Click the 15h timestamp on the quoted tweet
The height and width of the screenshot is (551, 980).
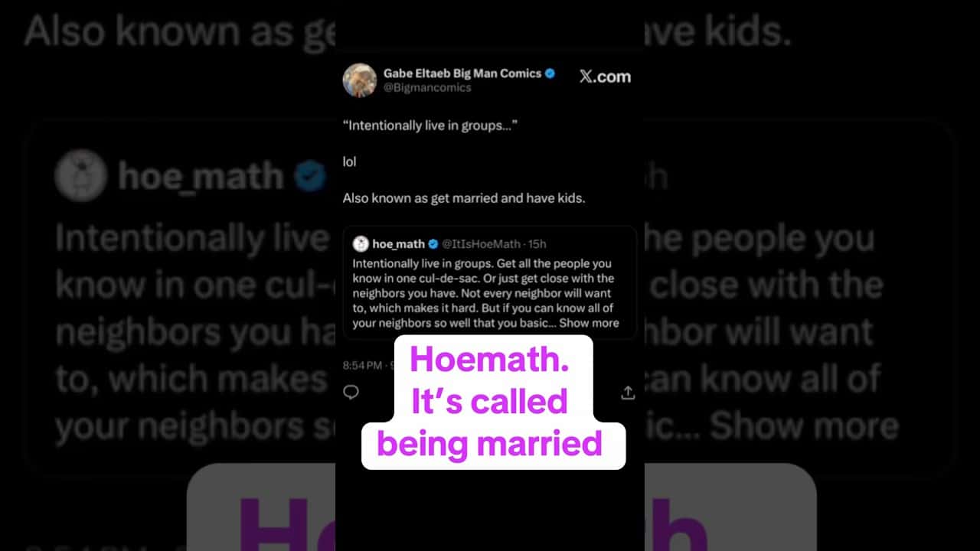point(537,244)
